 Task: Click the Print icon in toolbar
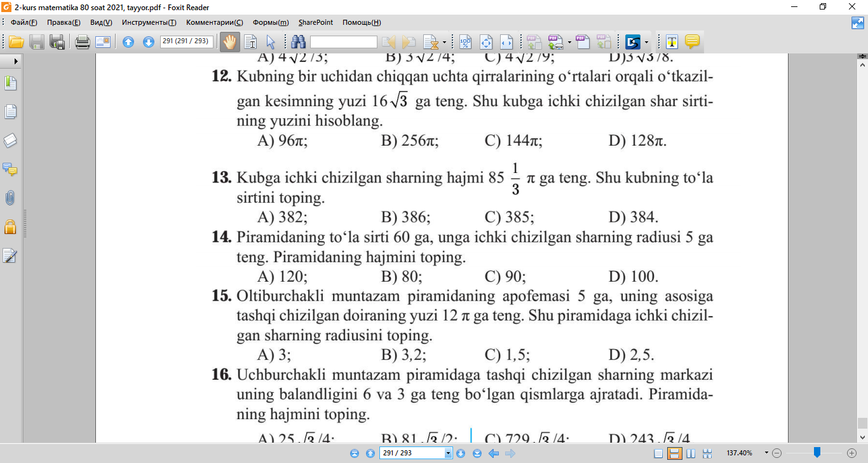[x=82, y=43]
